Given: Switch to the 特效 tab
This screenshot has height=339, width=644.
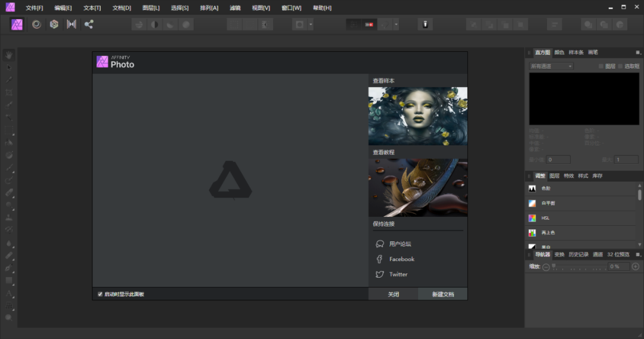Looking at the screenshot, I should 568,176.
